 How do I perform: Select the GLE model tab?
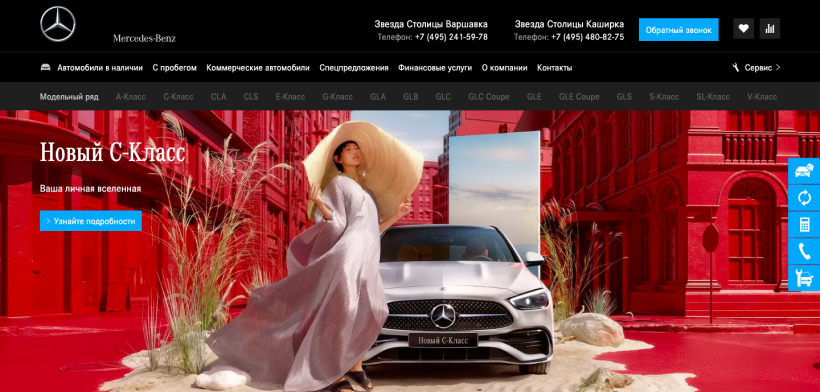click(x=534, y=97)
